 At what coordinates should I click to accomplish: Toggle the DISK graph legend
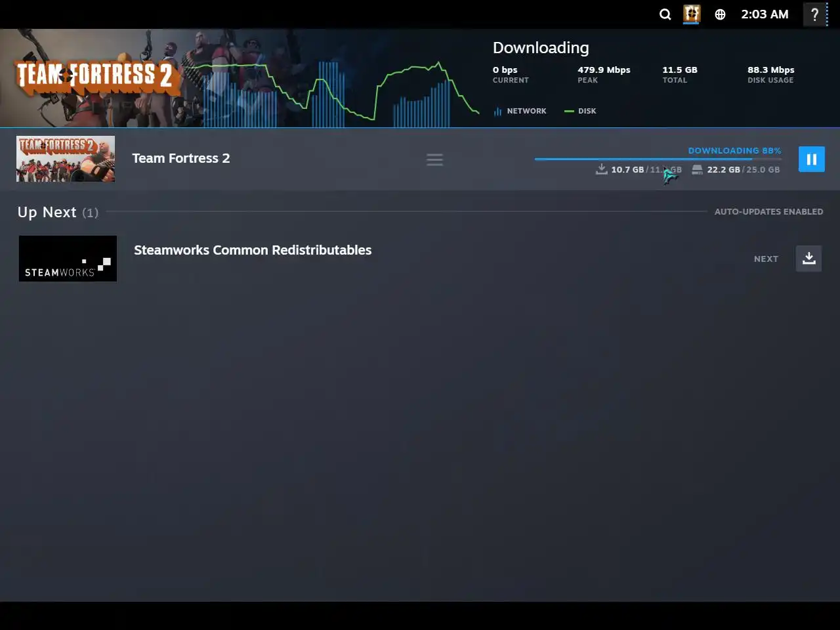[580, 111]
